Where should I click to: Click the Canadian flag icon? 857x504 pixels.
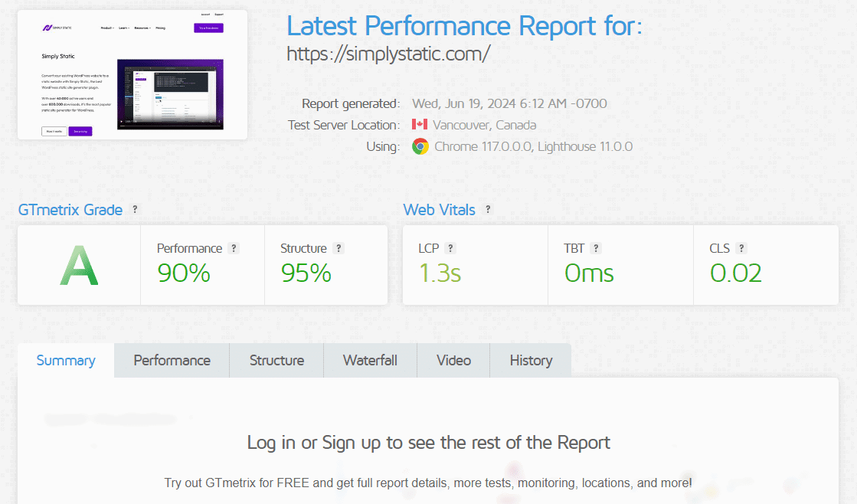(419, 124)
